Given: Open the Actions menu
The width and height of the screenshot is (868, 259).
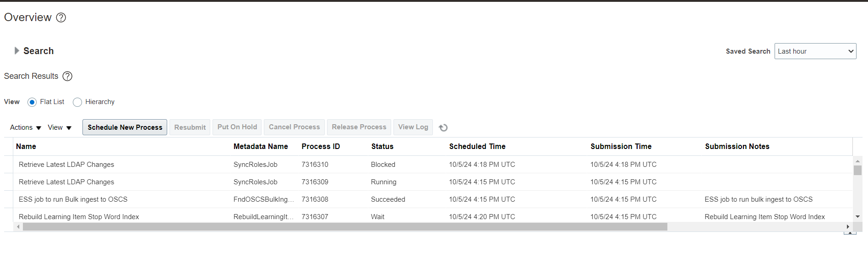Looking at the screenshot, I should pyautogui.click(x=26, y=127).
